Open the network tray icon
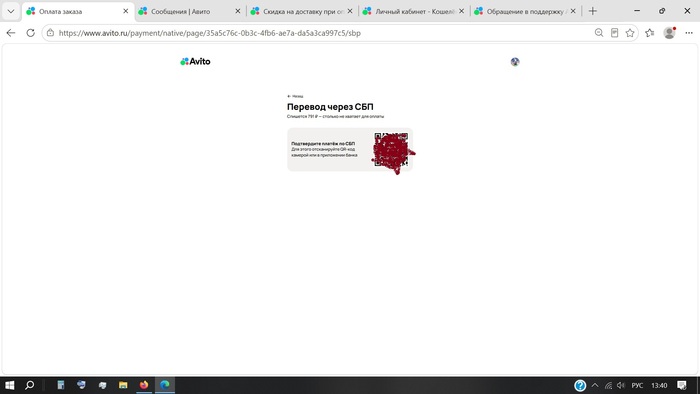The image size is (700, 394). click(x=608, y=385)
